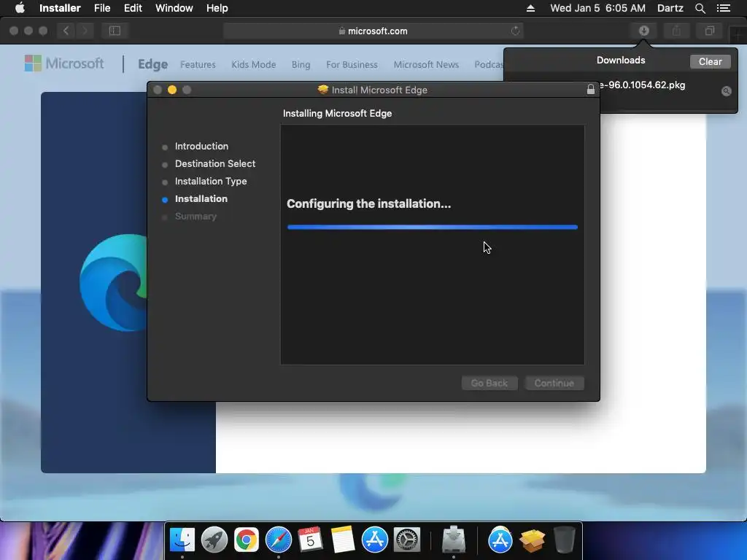
Task: Select the 96.0.1054.62.pkg download entry
Action: 643,85
